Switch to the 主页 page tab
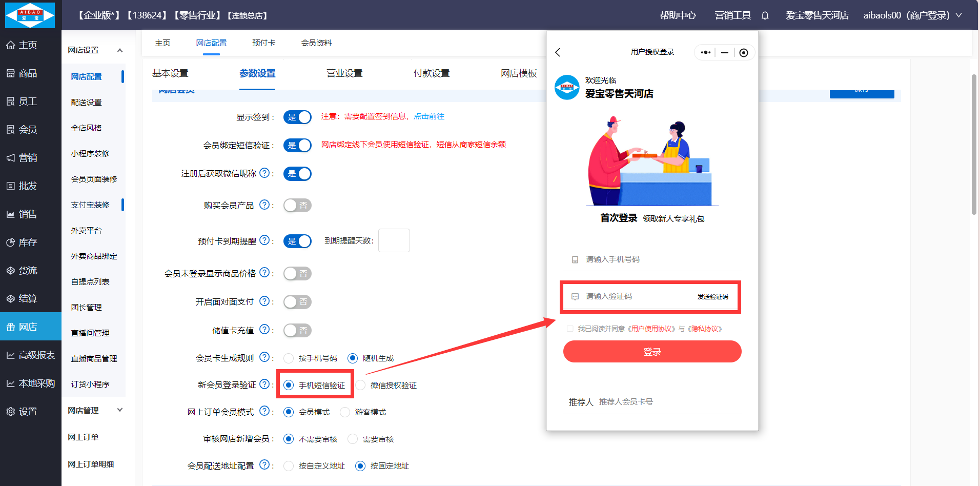 tap(162, 43)
